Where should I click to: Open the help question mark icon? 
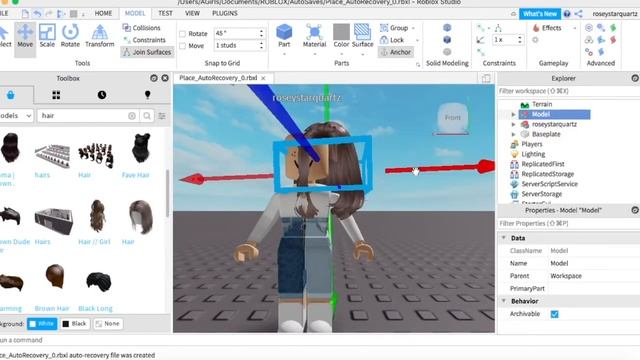click(x=567, y=14)
